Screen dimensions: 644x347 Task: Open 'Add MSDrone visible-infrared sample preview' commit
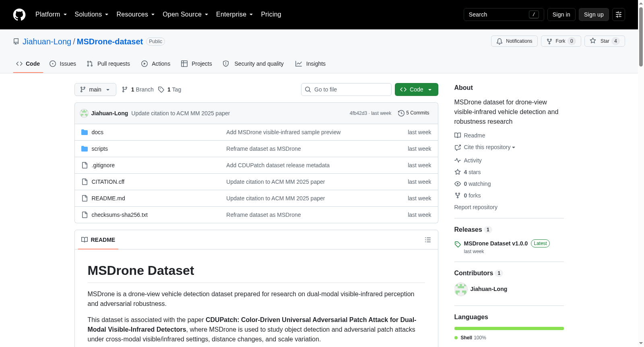click(x=283, y=132)
